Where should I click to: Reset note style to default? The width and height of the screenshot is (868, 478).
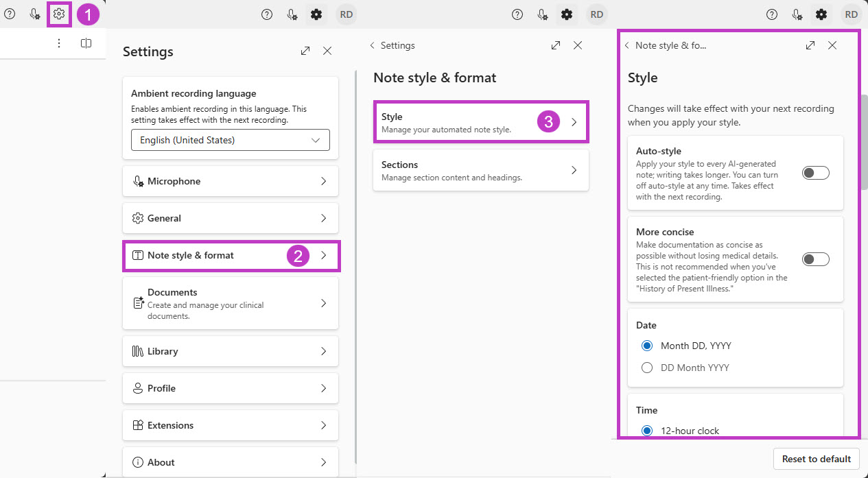coord(816,459)
